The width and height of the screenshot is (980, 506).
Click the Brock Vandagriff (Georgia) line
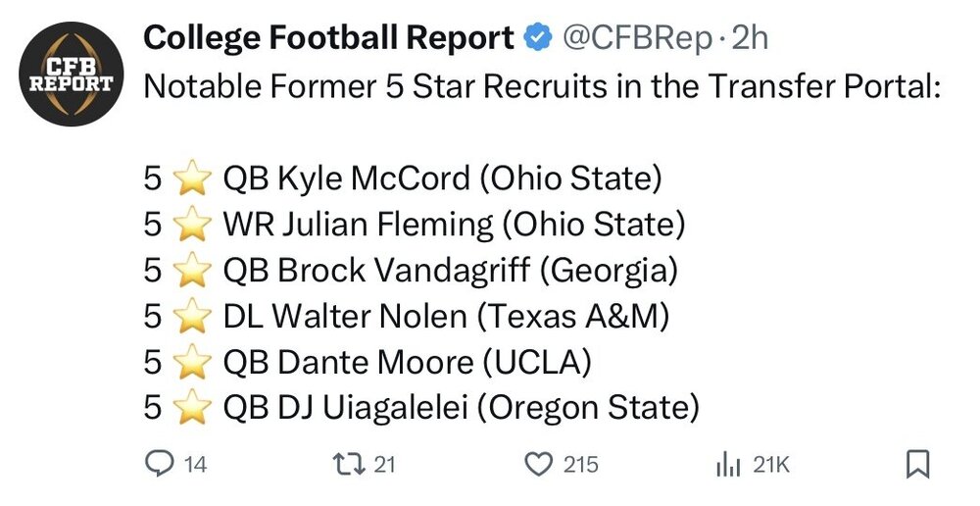click(x=411, y=271)
